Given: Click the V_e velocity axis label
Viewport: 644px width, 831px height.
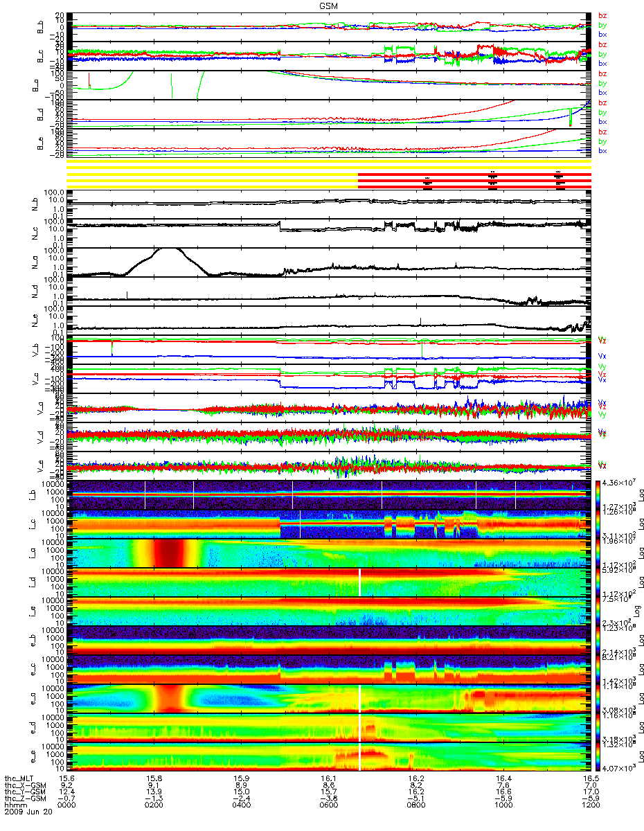Looking at the screenshot, I should 41,465.
